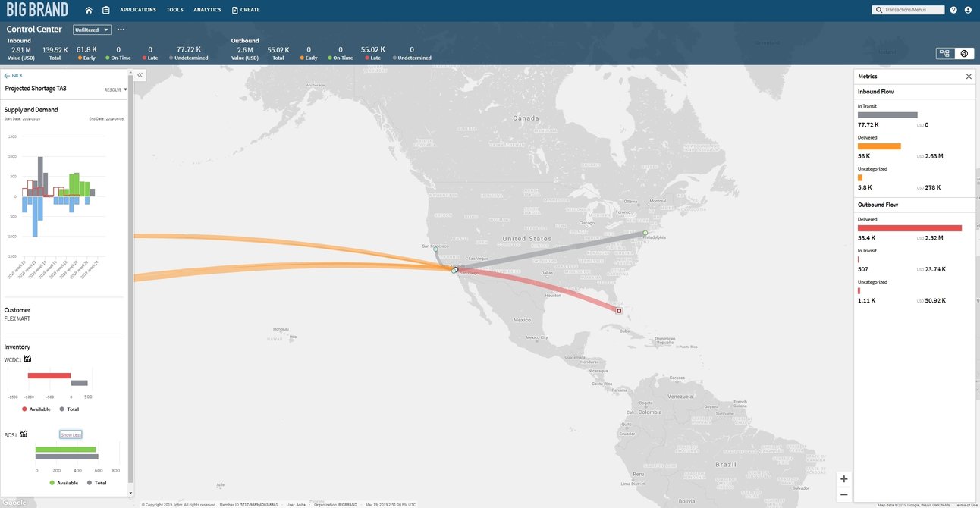The width and height of the screenshot is (980, 508).
Task: Click the search magnifier icon
Action: click(878, 10)
